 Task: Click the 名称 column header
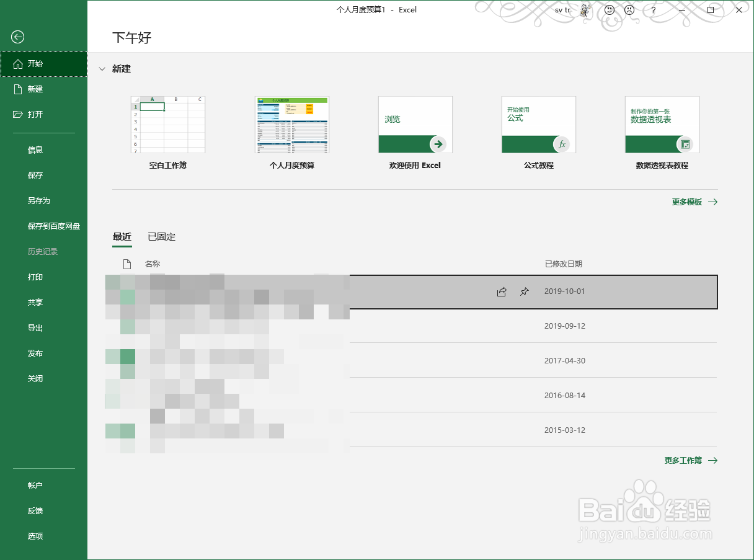pos(153,264)
